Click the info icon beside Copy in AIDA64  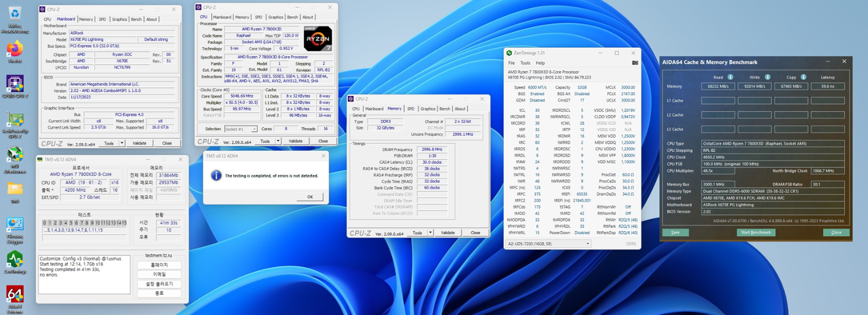pyautogui.click(x=803, y=77)
